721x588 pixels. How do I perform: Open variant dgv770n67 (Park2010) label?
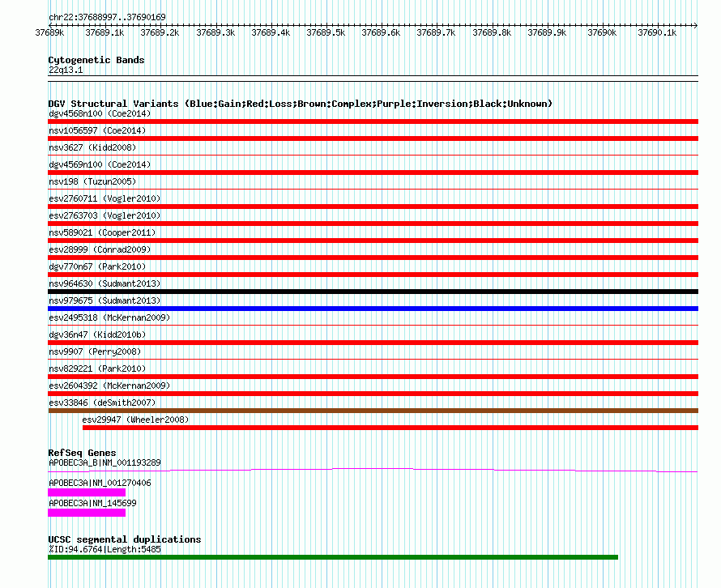(x=97, y=266)
